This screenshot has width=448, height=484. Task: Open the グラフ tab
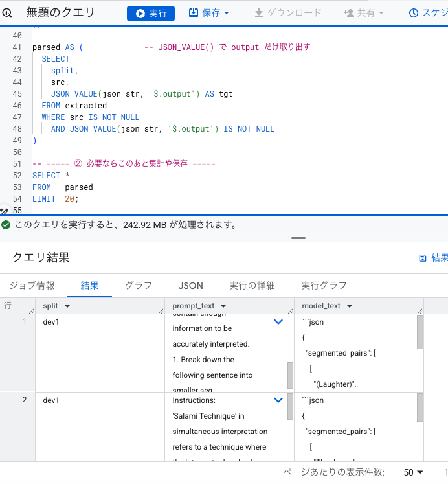click(x=139, y=286)
